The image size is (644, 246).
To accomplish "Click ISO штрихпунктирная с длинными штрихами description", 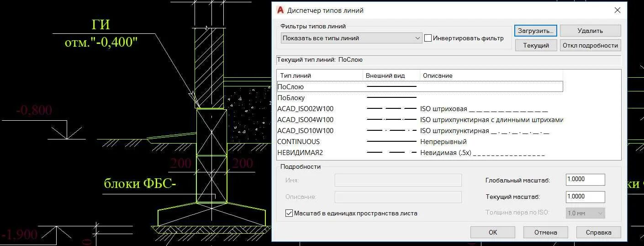I will click(x=491, y=120).
